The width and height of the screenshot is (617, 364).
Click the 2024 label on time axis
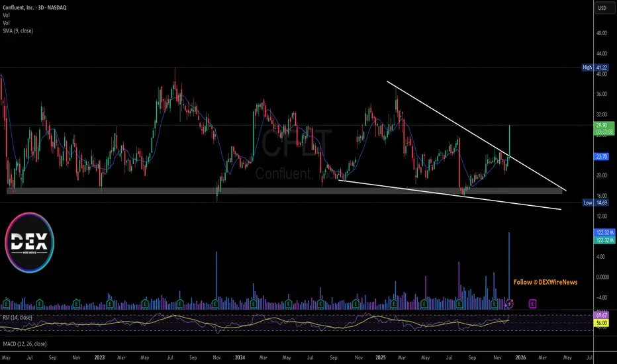240,357
